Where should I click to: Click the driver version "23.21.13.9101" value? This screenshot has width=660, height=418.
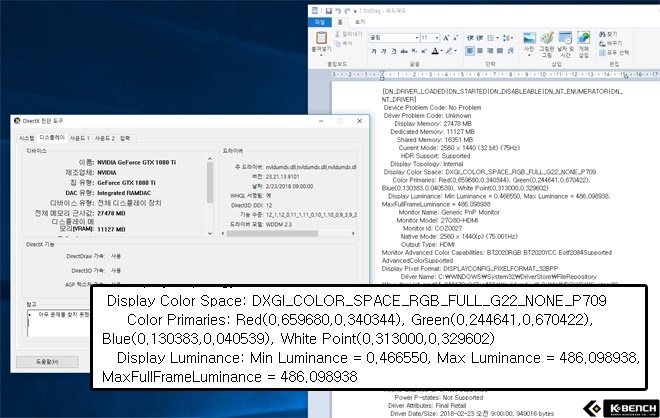[282, 177]
